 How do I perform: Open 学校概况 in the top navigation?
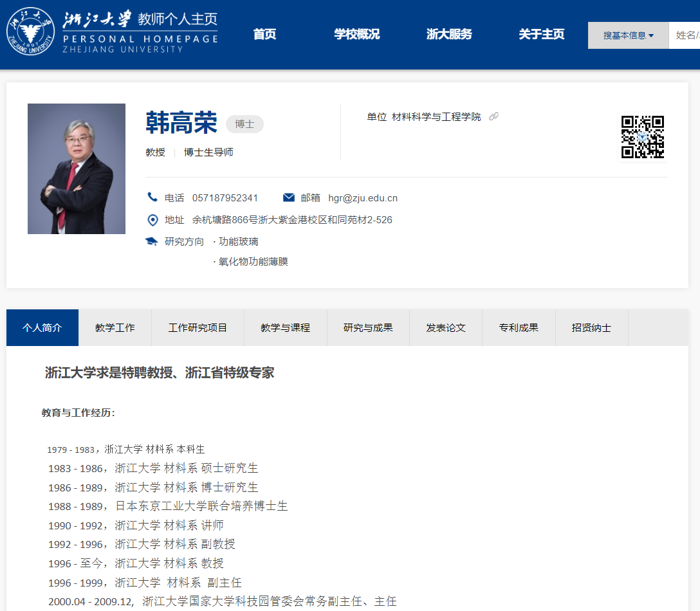point(356,34)
